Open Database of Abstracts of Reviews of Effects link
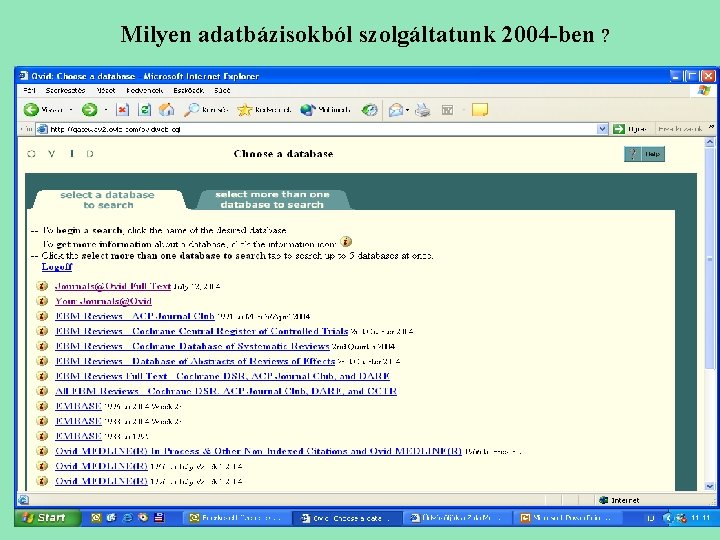Viewport: 720px width, 540px height. click(195, 361)
